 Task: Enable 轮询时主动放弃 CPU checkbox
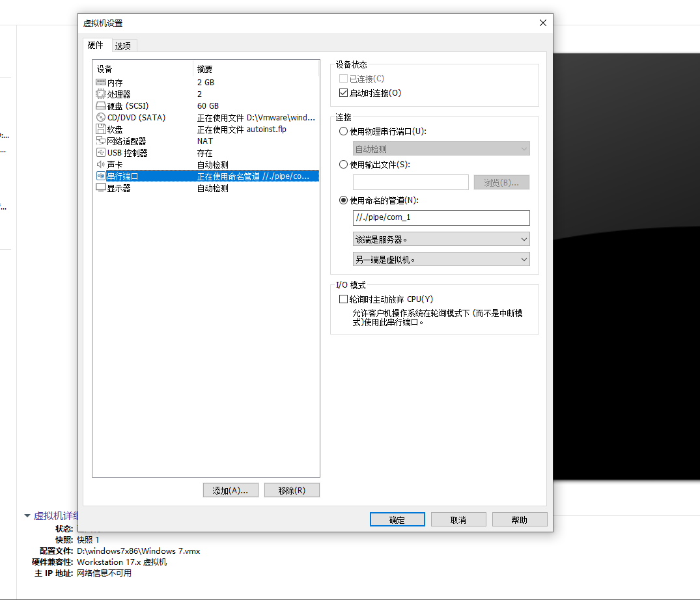(x=343, y=299)
